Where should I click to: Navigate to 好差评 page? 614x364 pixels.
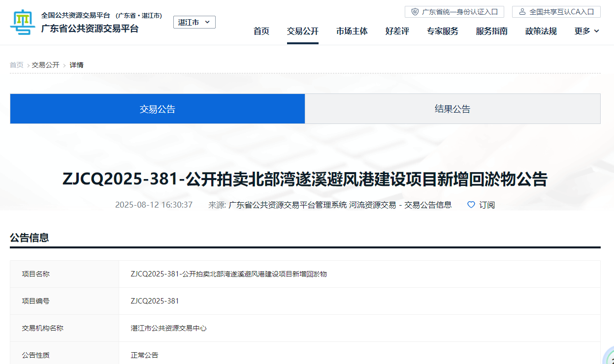[x=397, y=31]
